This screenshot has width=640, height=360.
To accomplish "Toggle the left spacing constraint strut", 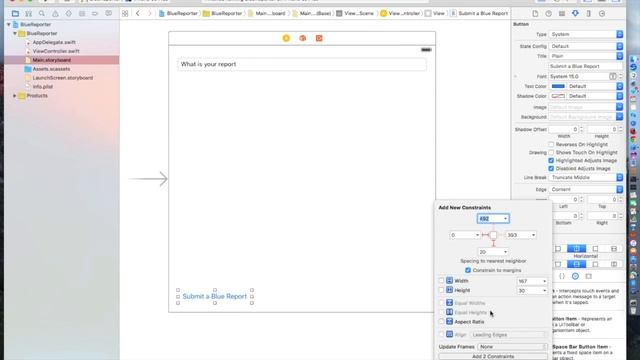I will 485,235.
